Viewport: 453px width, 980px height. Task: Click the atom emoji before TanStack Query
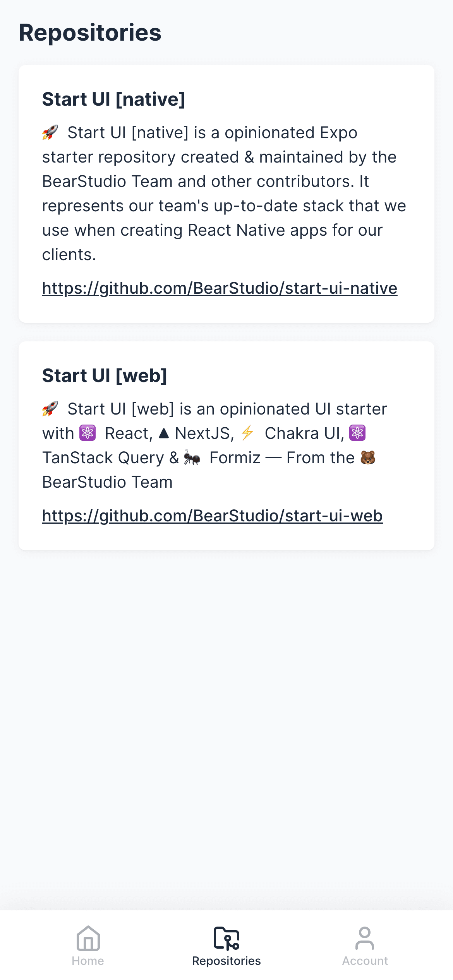(357, 433)
